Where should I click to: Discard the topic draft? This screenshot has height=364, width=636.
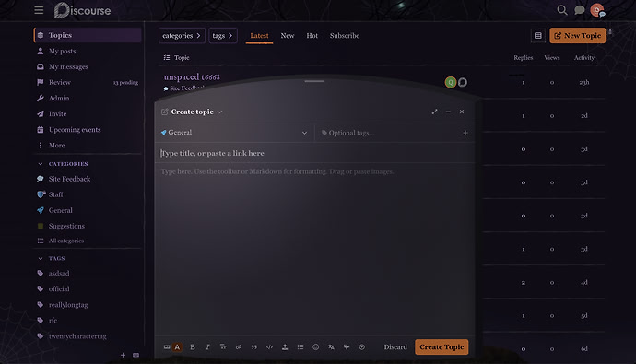pyautogui.click(x=395, y=347)
